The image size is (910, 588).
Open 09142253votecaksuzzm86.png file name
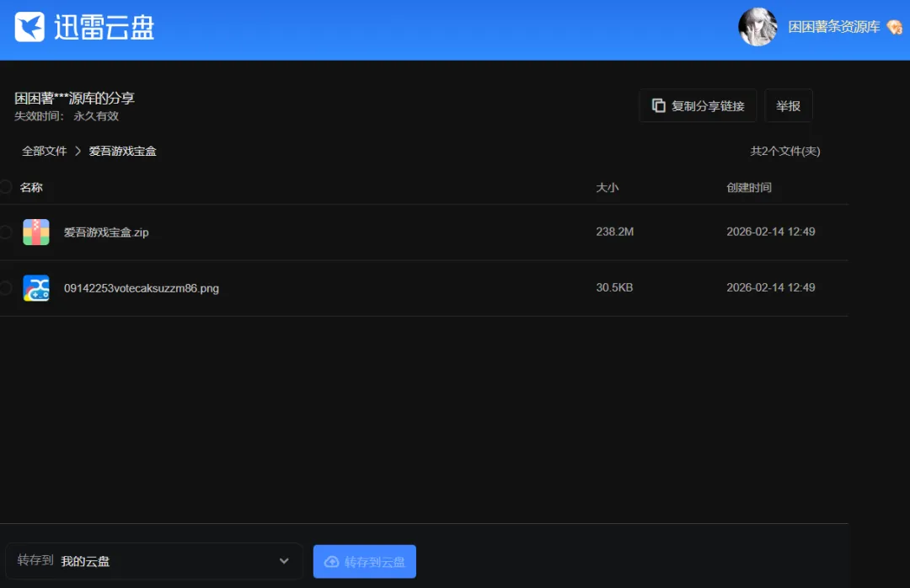click(x=142, y=288)
